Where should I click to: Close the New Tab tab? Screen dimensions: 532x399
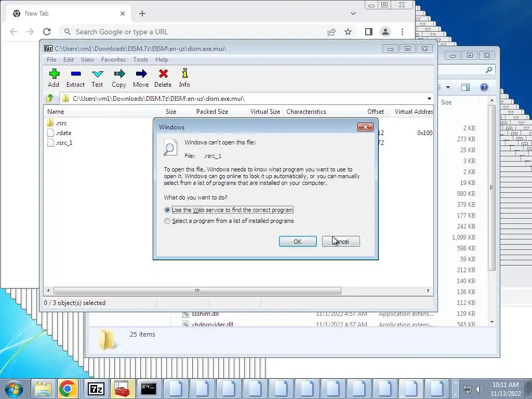click(123, 14)
